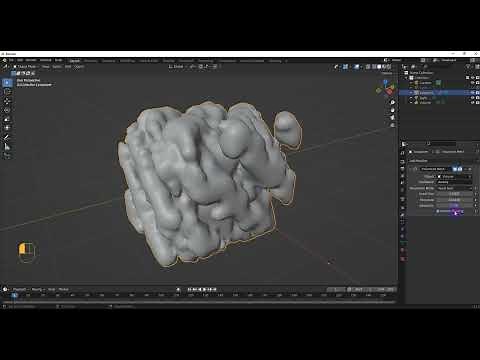This screenshot has width=480, height=360.
Task: Select the Annotate tool
Action: point(7,137)
